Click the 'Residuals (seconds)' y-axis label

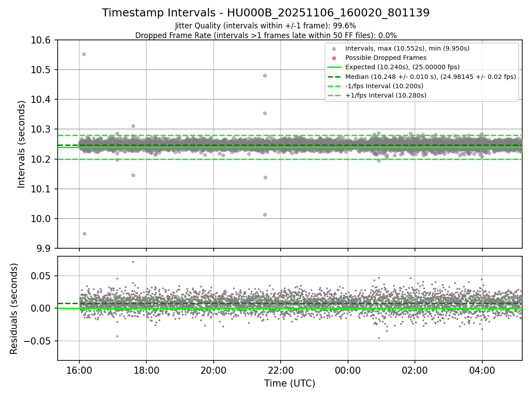[14, 309]
